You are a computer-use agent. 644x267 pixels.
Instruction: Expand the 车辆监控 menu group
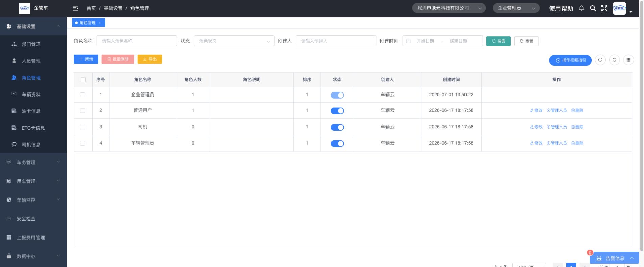tap(33, 200)
